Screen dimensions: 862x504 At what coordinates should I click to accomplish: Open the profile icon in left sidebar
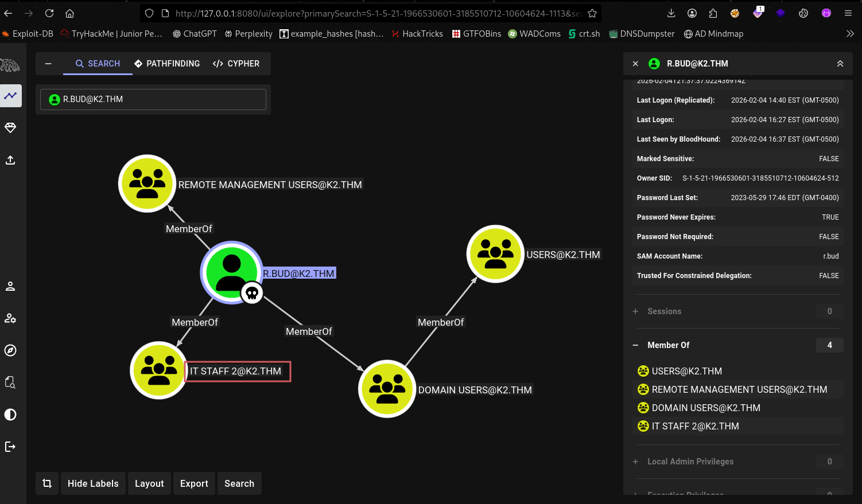coord(10,286)
